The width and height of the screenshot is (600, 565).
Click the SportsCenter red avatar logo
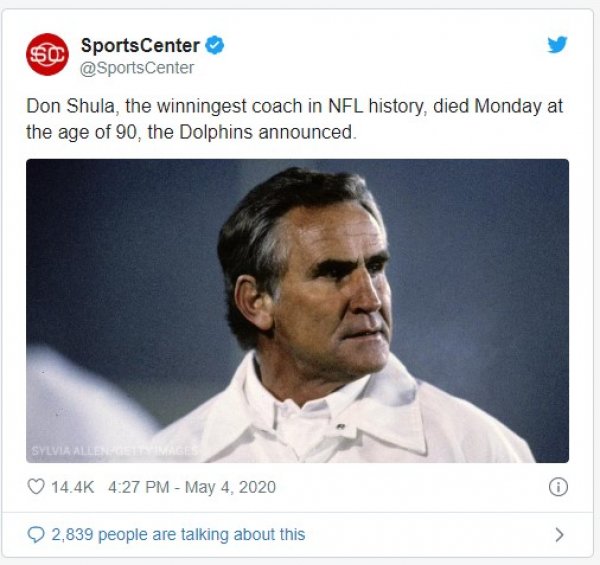click(47, 54)
